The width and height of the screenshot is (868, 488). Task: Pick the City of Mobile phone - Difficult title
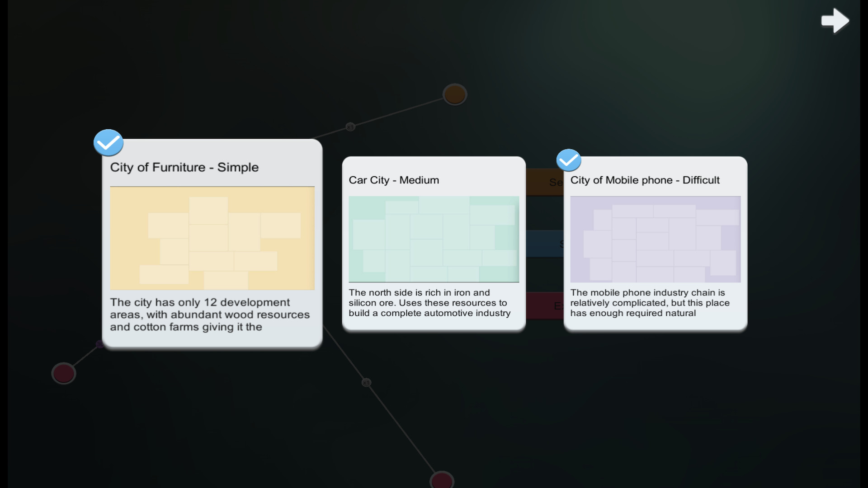click(645, 180)
